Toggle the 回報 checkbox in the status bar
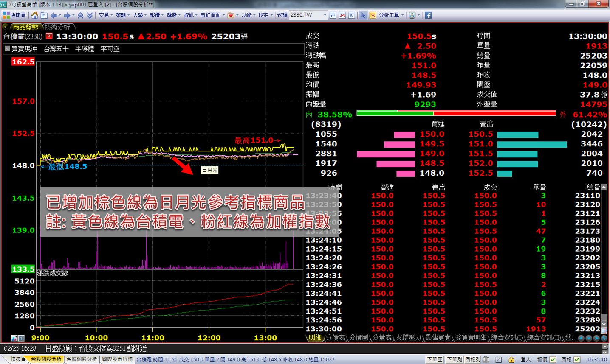The width and height of the screenshot is (610, 364). click(577, 359)
